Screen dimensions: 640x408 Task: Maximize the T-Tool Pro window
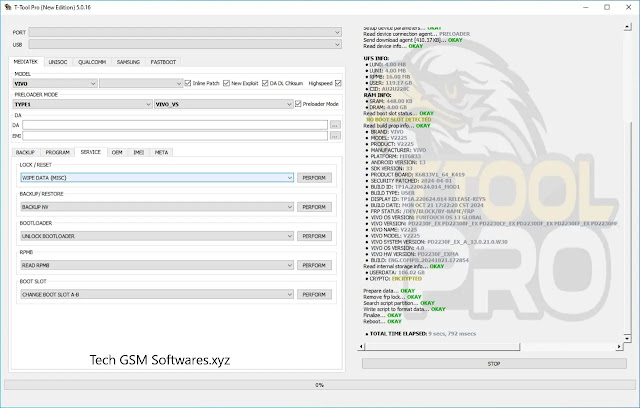[x=607, y=7]
